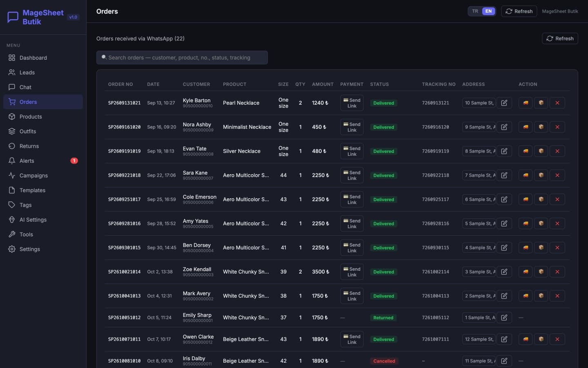
Task: Cancel Evan Tate's order with the red X
Action: (557, 151)
